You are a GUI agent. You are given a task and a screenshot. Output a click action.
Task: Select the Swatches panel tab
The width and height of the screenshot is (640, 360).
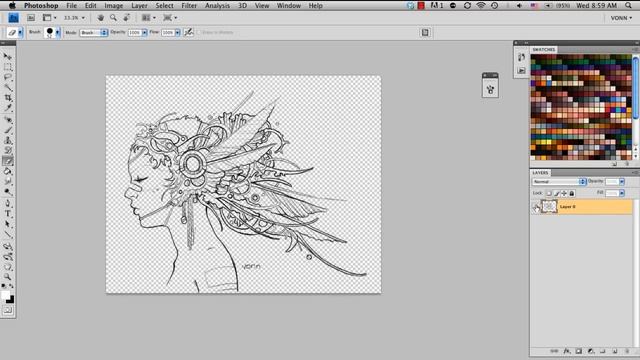544,49
